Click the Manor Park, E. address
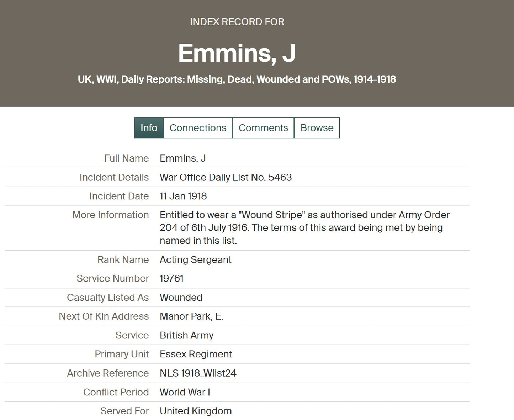This screenshot has width=514, height=420. (191, 316)
